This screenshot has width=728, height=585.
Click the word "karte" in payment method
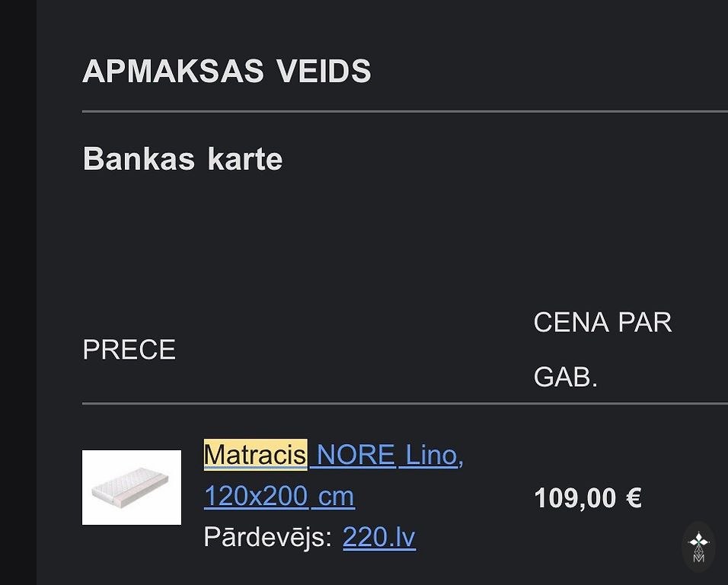(x=244, y=159)
